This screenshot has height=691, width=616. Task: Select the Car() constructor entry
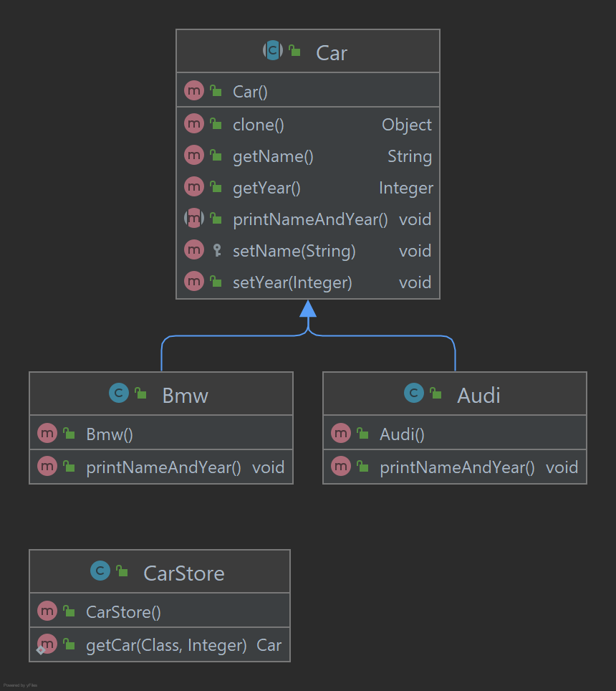coord(249,91)
